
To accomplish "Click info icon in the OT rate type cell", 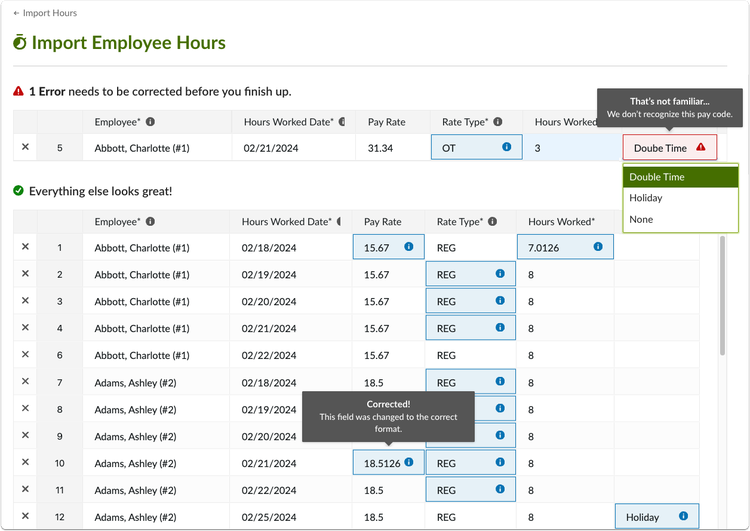I will 507,146.
